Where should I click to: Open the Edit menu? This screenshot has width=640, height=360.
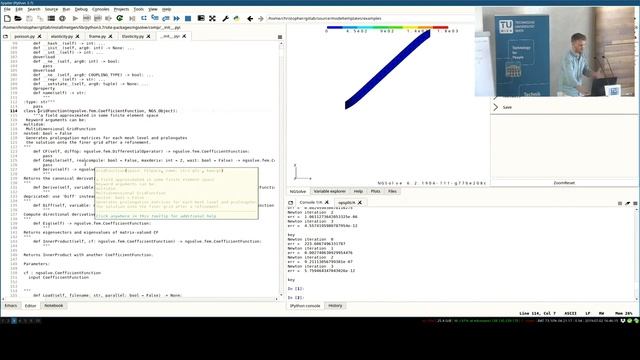19,9
